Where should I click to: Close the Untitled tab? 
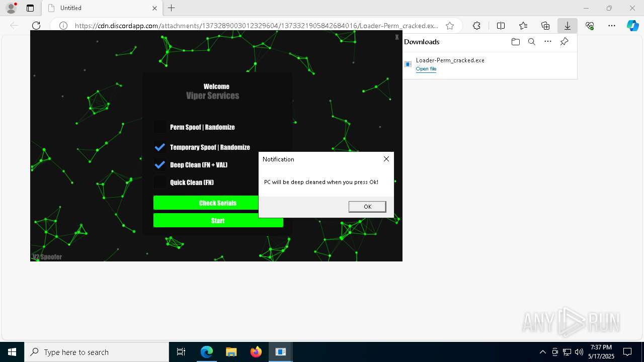click(154, 8)
